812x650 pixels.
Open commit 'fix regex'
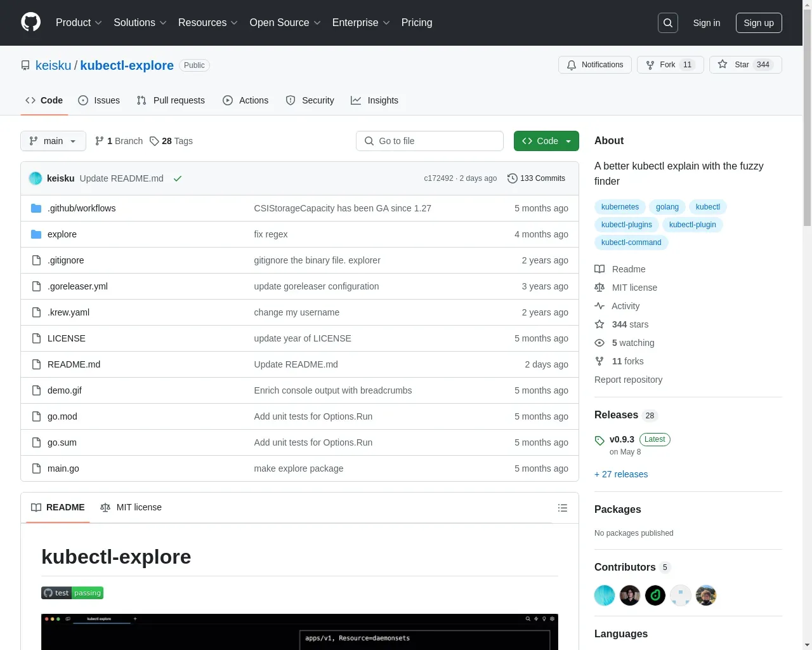[271, 234]
